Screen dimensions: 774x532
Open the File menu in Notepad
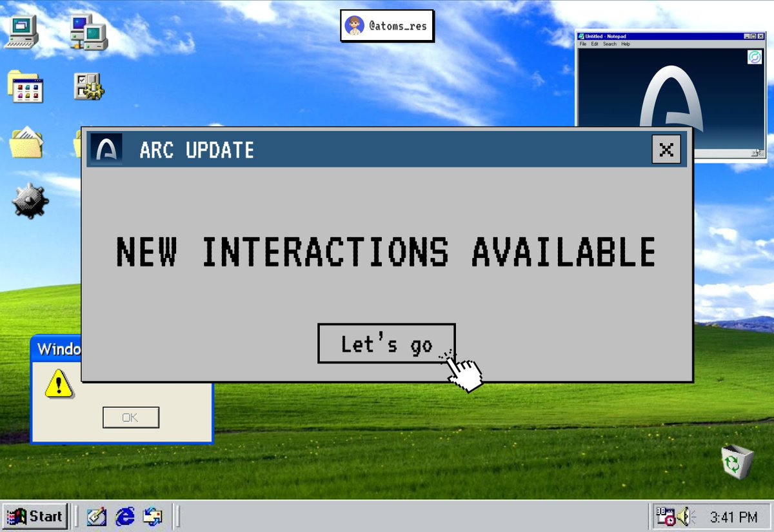tap(582, 44)
